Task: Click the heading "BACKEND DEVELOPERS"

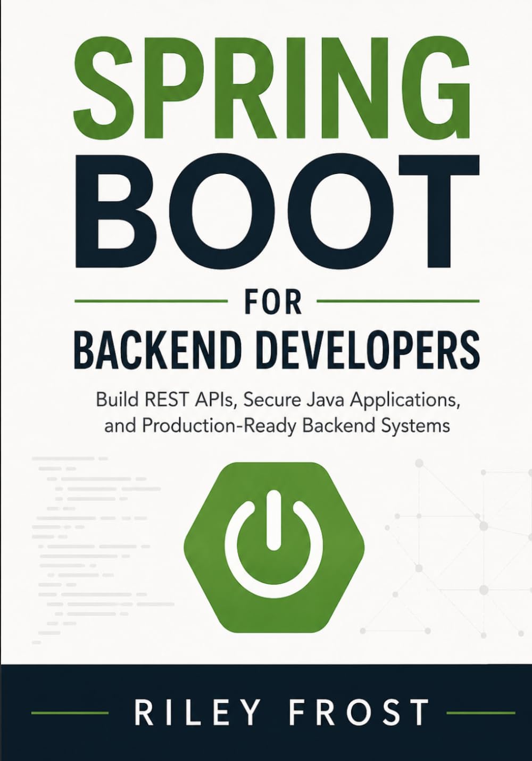Action: point(276,350)
